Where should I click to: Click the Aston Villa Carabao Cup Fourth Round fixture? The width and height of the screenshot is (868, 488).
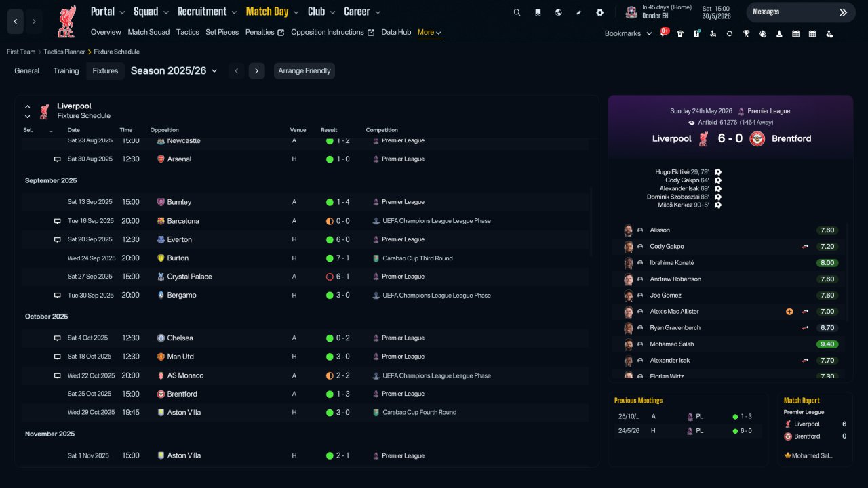[306, 413]
